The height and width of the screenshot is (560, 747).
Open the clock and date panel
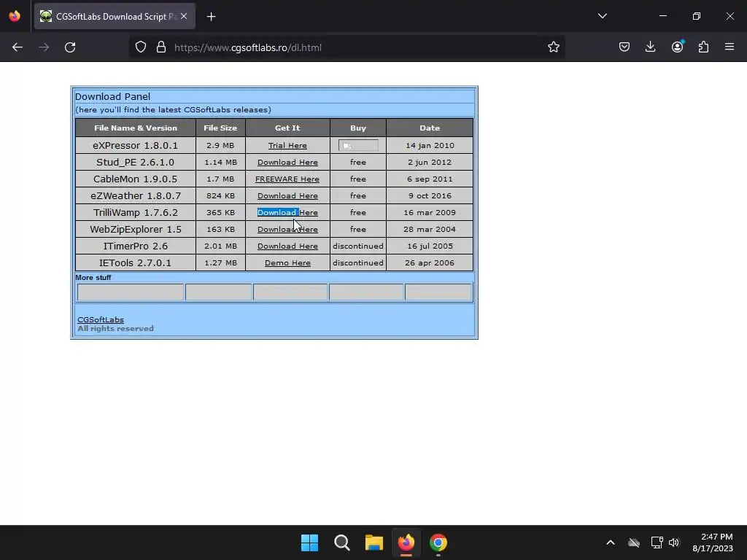click(713, 542)
